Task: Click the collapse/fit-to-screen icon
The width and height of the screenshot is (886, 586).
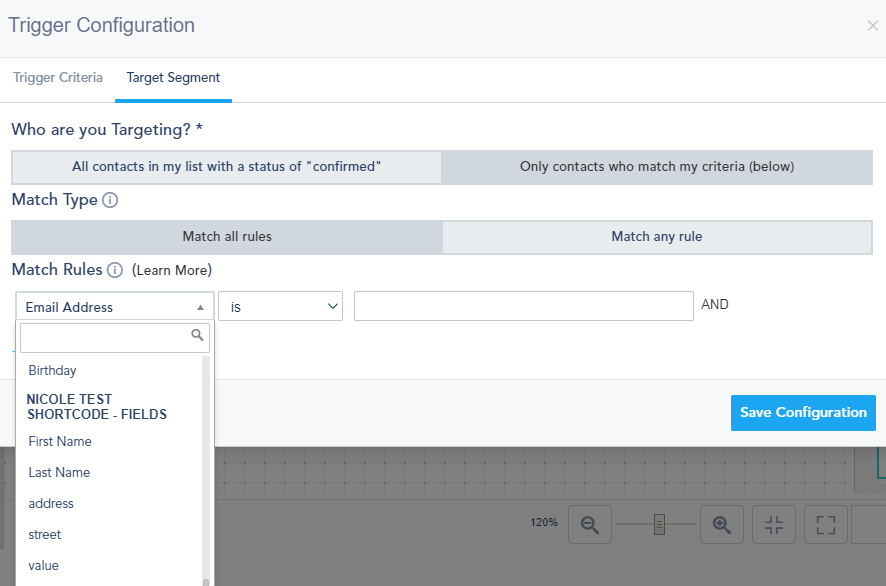Action: coord(773,524)
